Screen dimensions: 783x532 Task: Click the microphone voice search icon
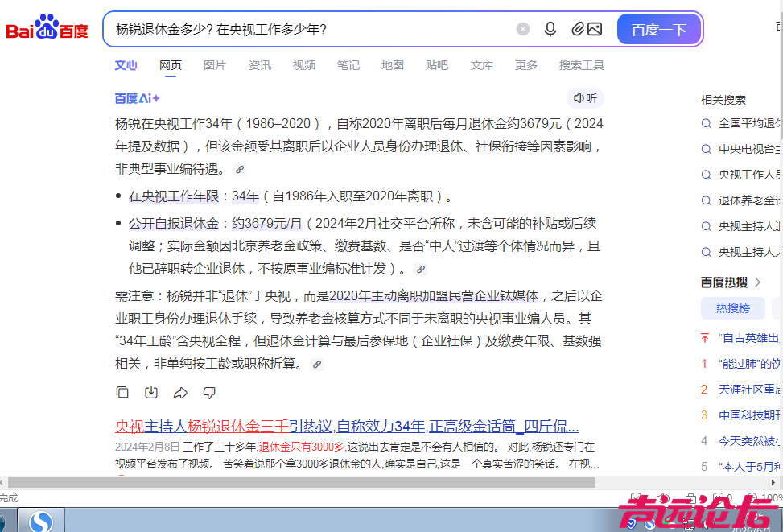(x=550, y=29)
